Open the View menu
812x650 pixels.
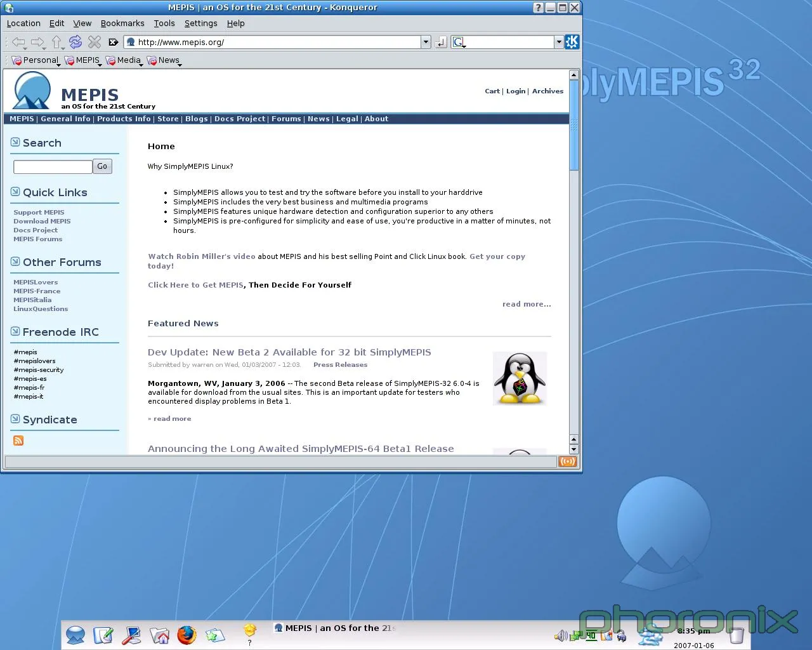[x=82, y=23]
